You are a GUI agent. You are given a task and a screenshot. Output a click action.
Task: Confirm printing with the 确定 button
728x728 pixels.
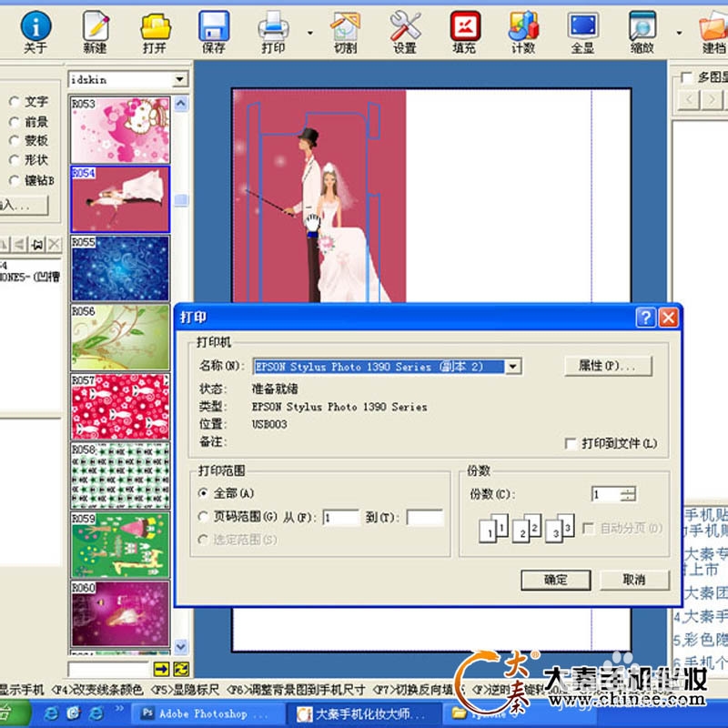[556, 580]
